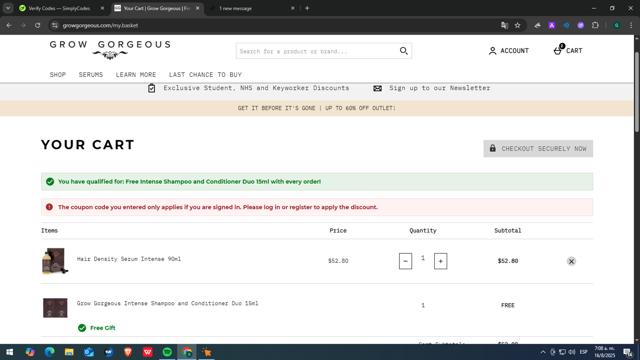The height and width of the screenshot is (360, 640).
Task: Close the Verify Codes tab
Action: click(102, 8)
